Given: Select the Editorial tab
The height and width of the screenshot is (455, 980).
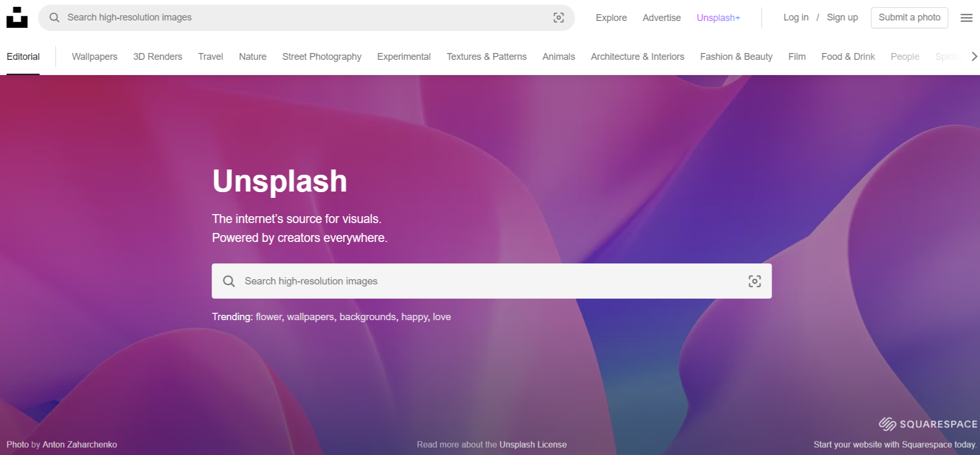Looking at the screenshot, I should click(x=23, y=57).
